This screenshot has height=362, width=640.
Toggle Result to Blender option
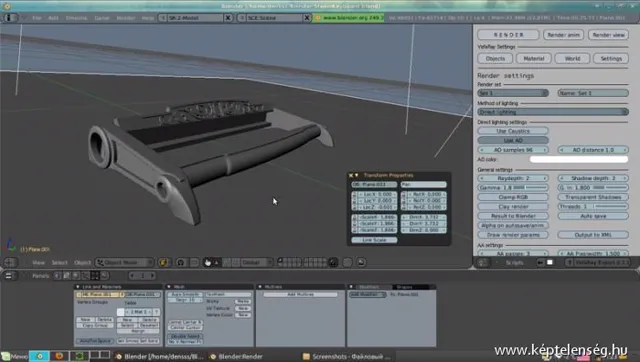pyautogui.click(x=513, y=216)
